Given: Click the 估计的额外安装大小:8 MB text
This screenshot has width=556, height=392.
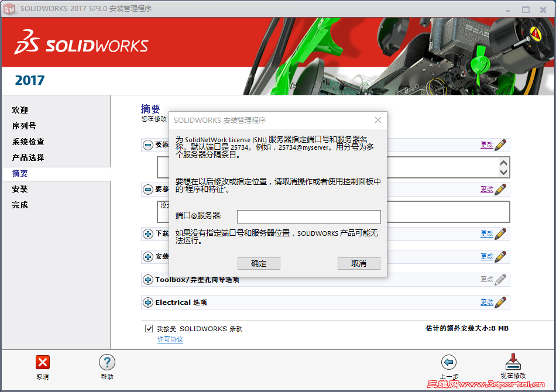Looking at the screenshot, I should pyautogui.click(x=467, y=328).
